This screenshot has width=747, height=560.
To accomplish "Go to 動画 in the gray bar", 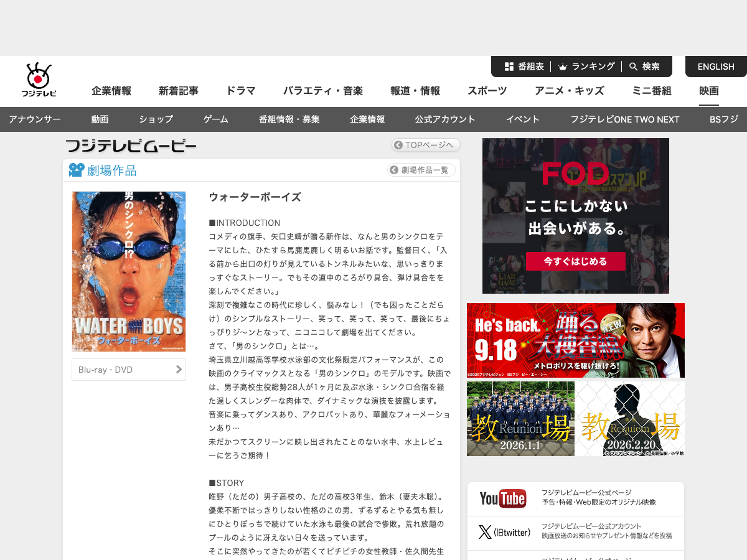I will pyautogui.click(x=100, y=119).
